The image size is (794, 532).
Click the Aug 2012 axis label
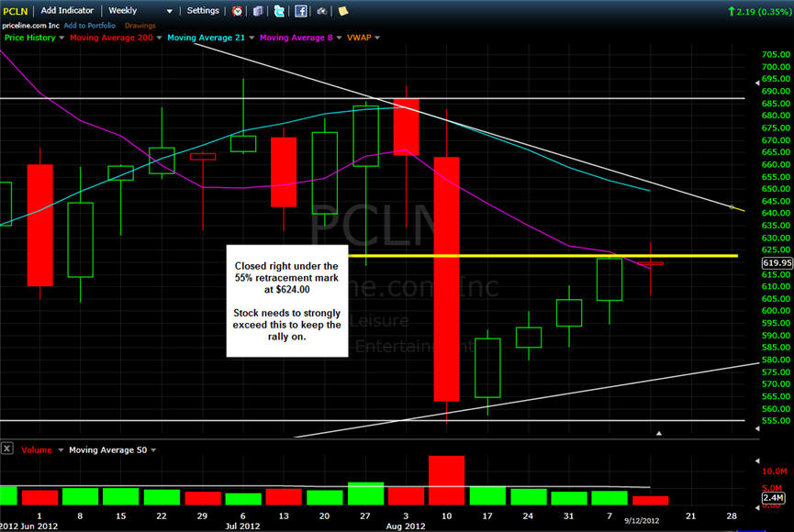point(406,526)
